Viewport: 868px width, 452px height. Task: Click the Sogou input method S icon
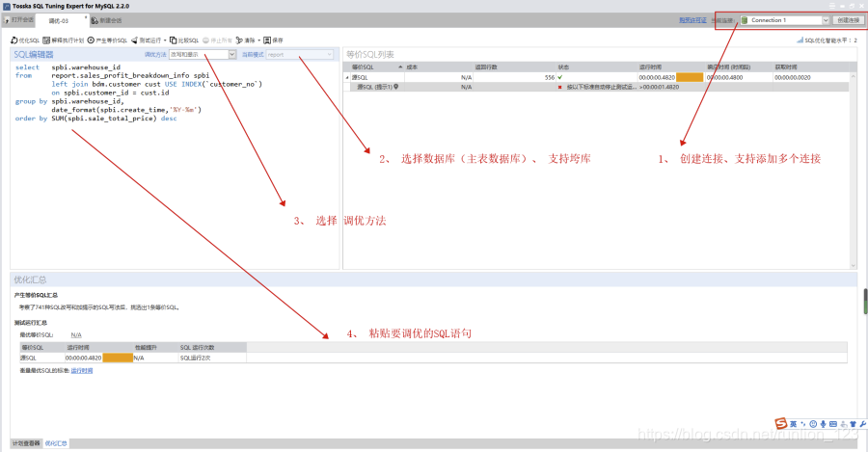point(780,424)
